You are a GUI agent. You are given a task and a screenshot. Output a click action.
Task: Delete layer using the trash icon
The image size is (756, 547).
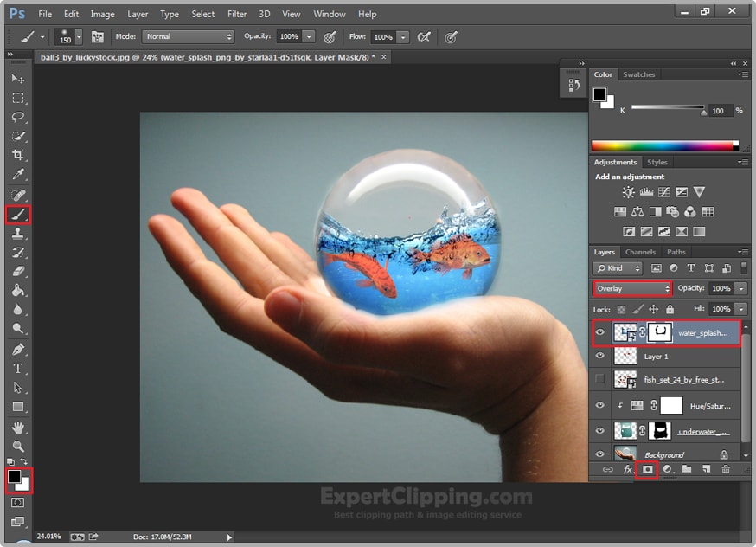(726, 469)
